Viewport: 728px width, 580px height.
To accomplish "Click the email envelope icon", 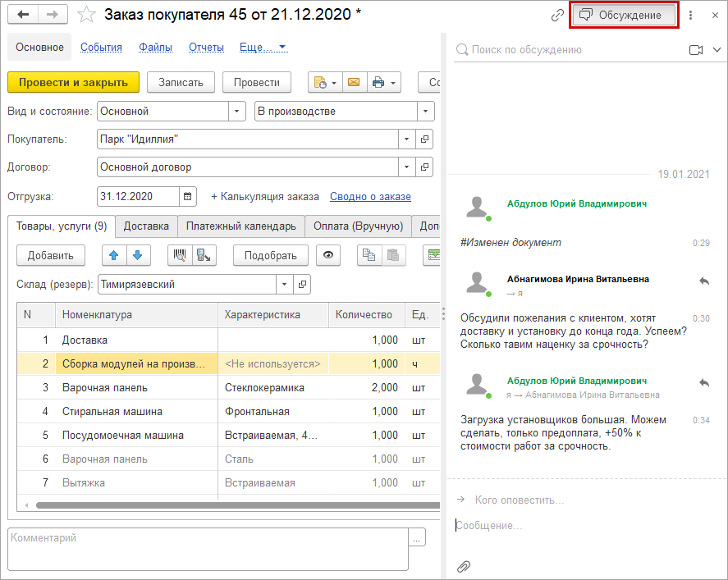I will pos(354,83).
